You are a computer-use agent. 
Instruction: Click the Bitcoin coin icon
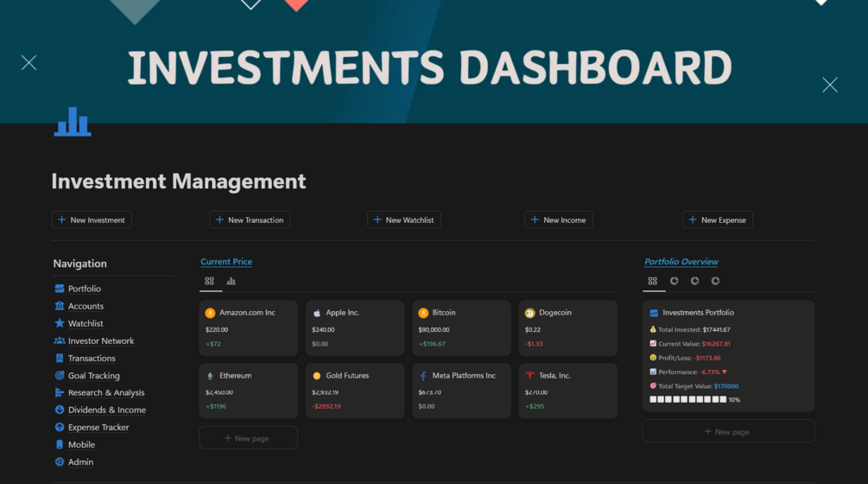tap(423, 313)
